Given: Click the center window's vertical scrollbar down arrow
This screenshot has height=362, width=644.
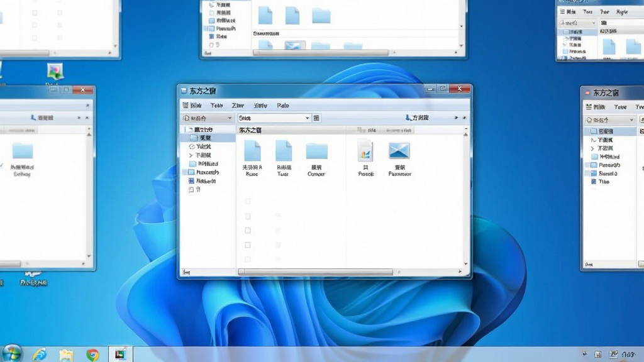Looking at the screenshot, I should click(x=466, y=264).
